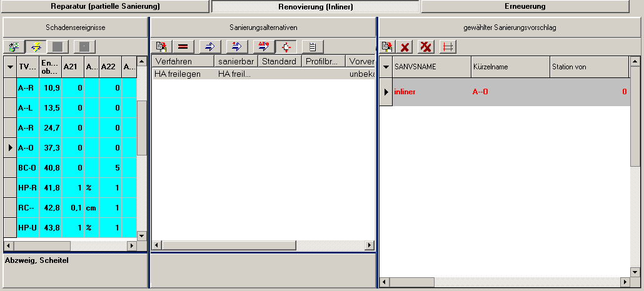Toggle the gray button with small dot
Image resolution: width=644 pixels, height=291 pixels.
coord(84,47)
